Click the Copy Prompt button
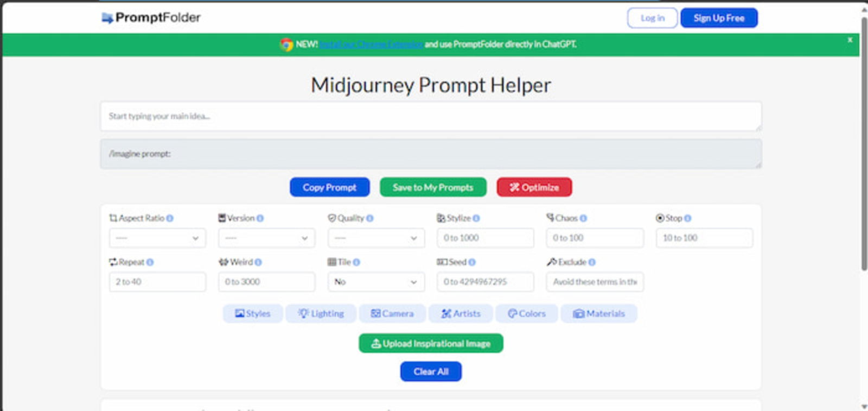 [x=329, y=187]
